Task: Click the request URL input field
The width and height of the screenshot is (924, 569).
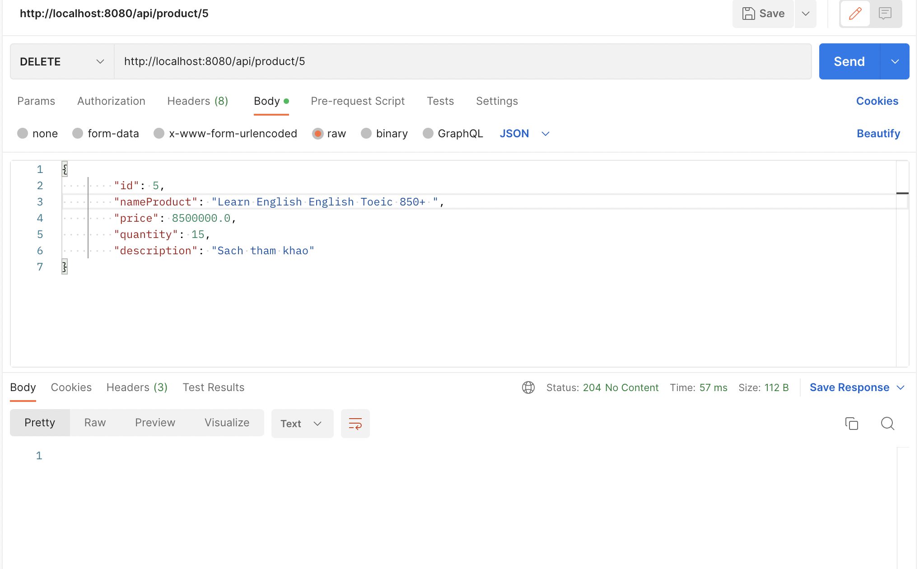Action: [x=463, y=61]
